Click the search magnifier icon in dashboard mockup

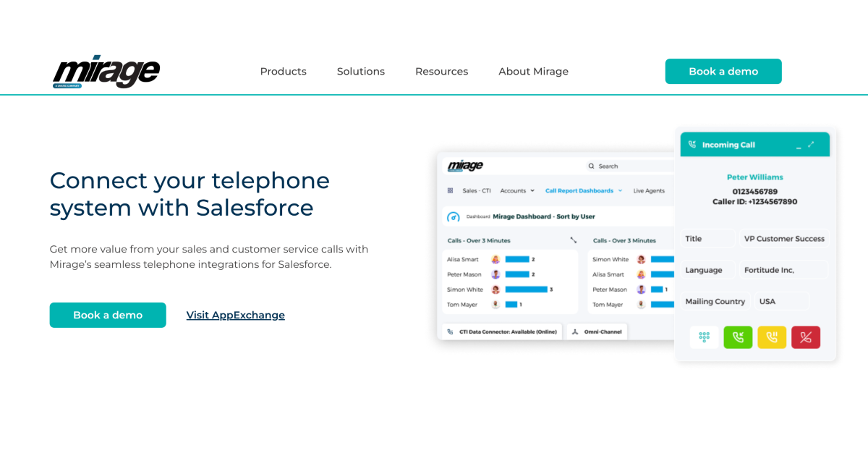pyautogui.click(x=592, y=166)
